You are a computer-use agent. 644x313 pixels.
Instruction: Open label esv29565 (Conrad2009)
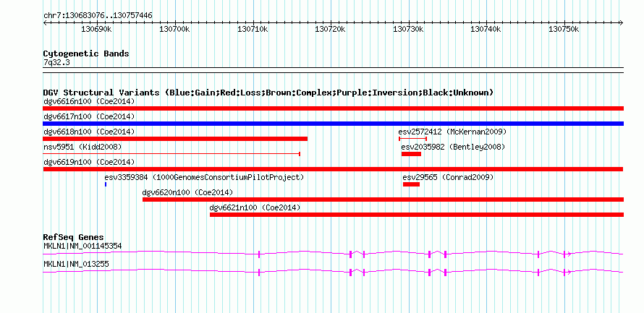coord(448,177)
